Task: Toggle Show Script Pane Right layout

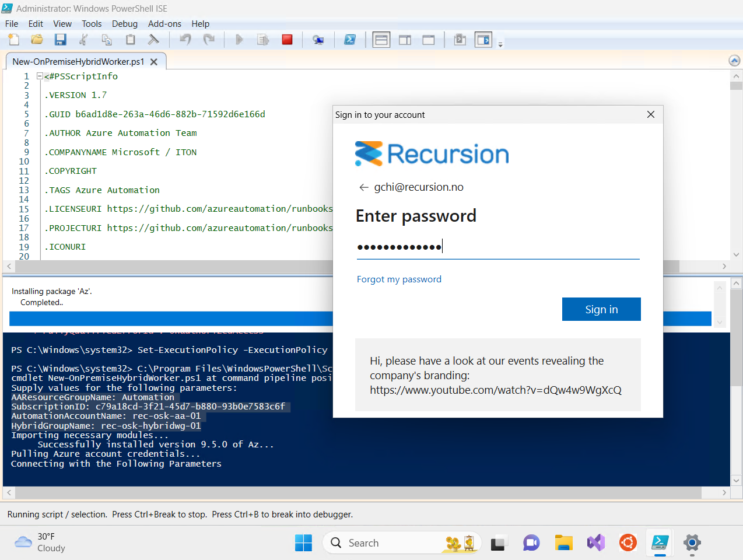Action: coord(405,39)
